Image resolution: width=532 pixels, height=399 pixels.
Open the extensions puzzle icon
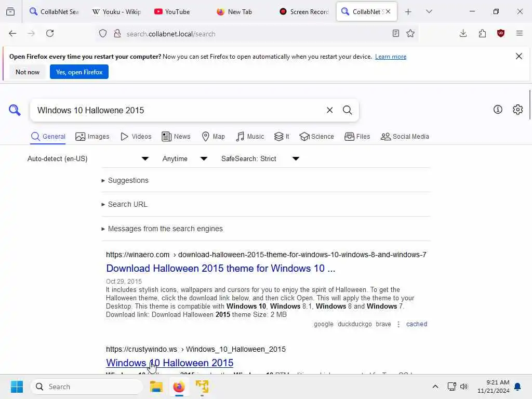pyautogui.click(x=482, y=33)
